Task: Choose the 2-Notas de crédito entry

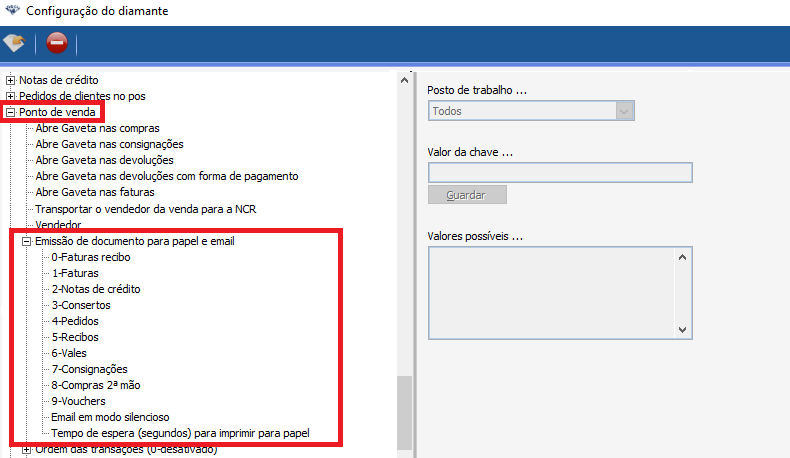Action: (x=95, y=289)
